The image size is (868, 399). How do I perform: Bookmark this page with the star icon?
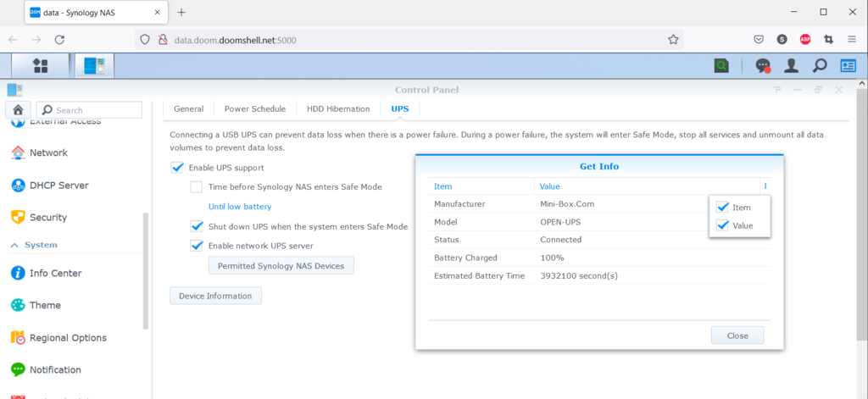(673, 39)
